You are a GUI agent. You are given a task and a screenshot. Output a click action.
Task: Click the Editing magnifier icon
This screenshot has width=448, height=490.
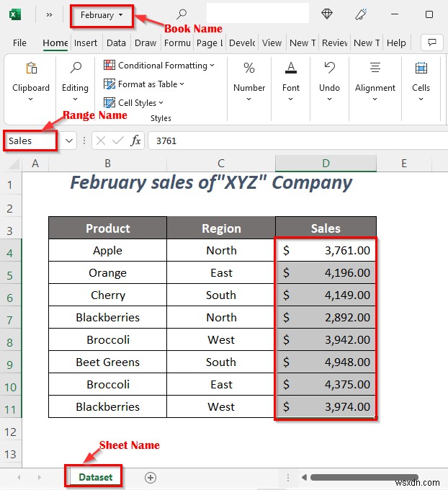pos(76,68)
